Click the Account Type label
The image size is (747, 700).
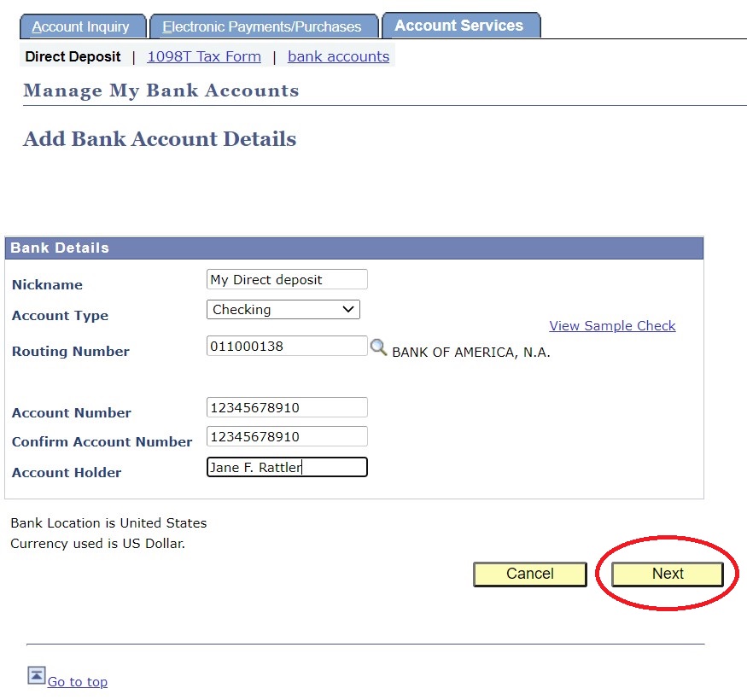coord(60,316)
